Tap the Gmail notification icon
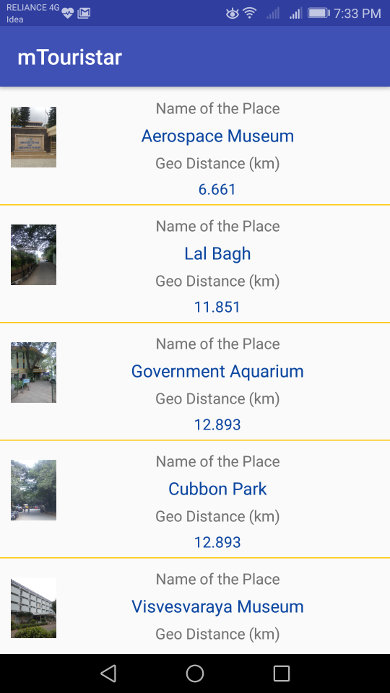 coord(84,13)
